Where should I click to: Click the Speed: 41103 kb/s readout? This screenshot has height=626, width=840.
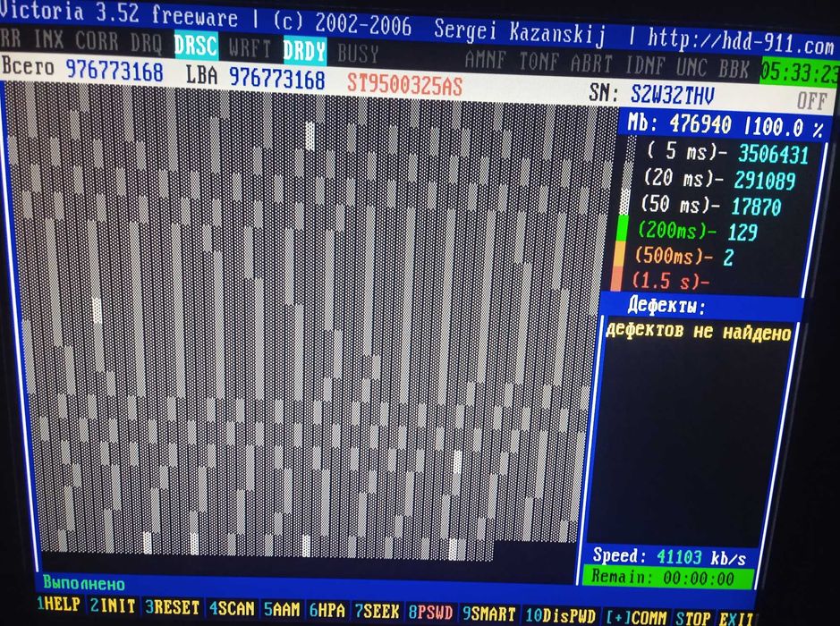click(669, 557)
